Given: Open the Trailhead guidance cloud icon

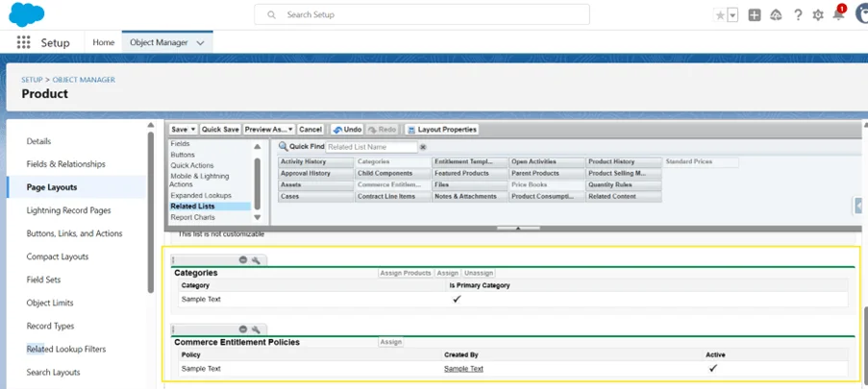Looking at the screenshot, I should 776,15.
